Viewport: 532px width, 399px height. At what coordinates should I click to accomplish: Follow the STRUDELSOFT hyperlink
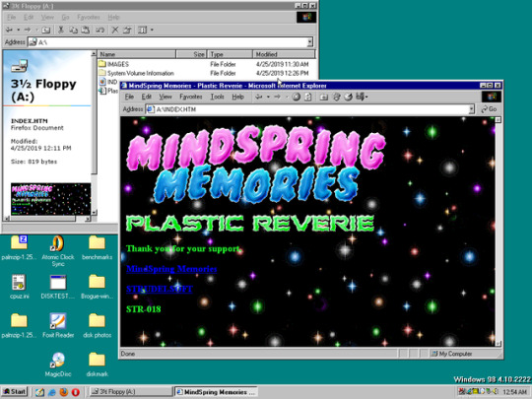tap(160, 289)
